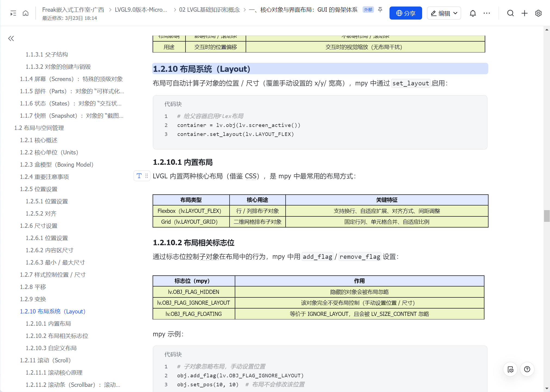Screen dimensions: 550x392
Task: Click the home icon in the top bar
Action: click(26, 13)
